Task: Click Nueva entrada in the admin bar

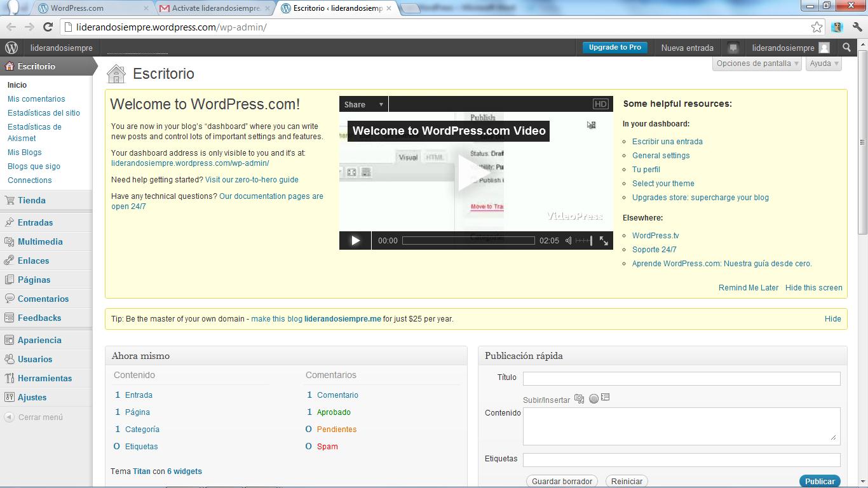Action: coord(687,48)
